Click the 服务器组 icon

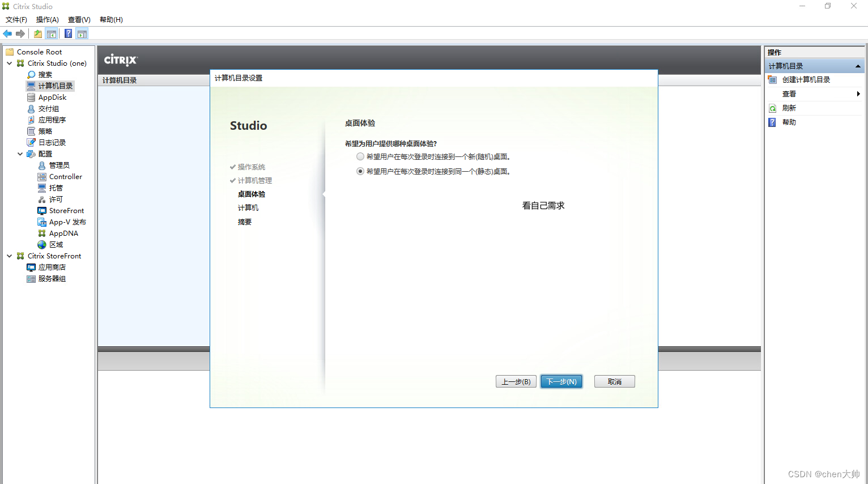tap(31, 278)
